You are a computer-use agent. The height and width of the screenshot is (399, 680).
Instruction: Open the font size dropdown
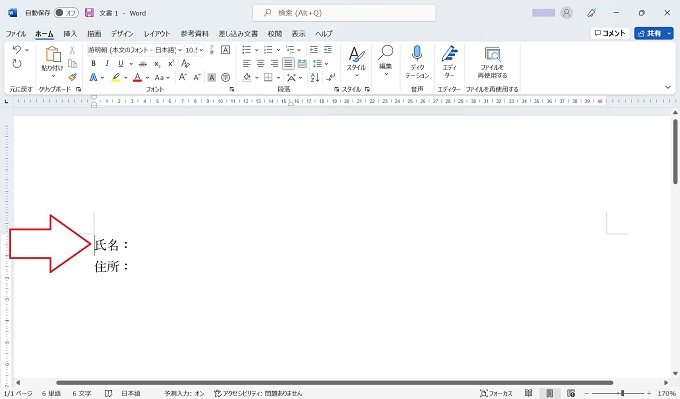[x=201, y=50]
